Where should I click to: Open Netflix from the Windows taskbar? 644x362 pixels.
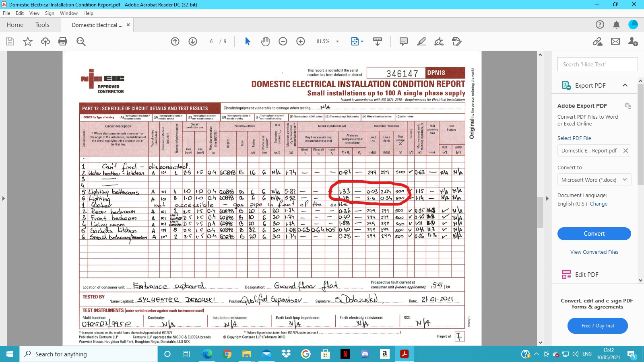pyautogui.click(x=345, y=354)
